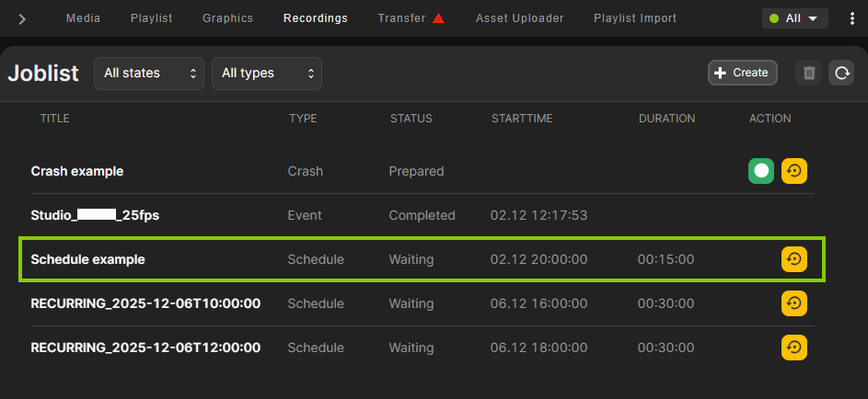
Task: Click yellow history icon for RECURRING_2025-12-06T10:00:00
Action: (793, 303)
